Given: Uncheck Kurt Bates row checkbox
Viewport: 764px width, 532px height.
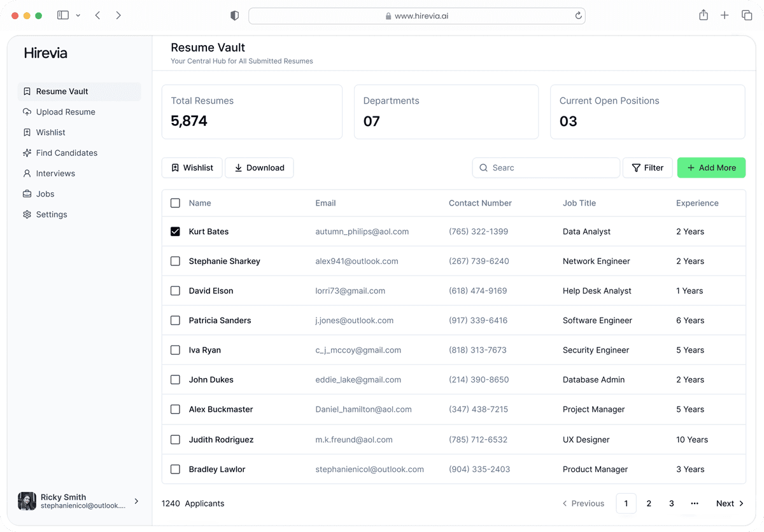Looking at the screenshot, I should coord(175,232).
